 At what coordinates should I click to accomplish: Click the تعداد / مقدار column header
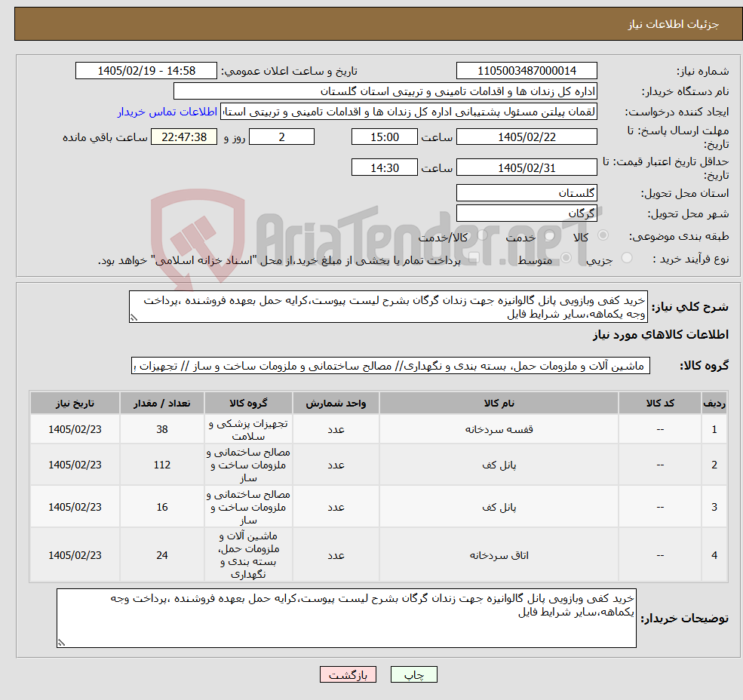pos(162,404)
